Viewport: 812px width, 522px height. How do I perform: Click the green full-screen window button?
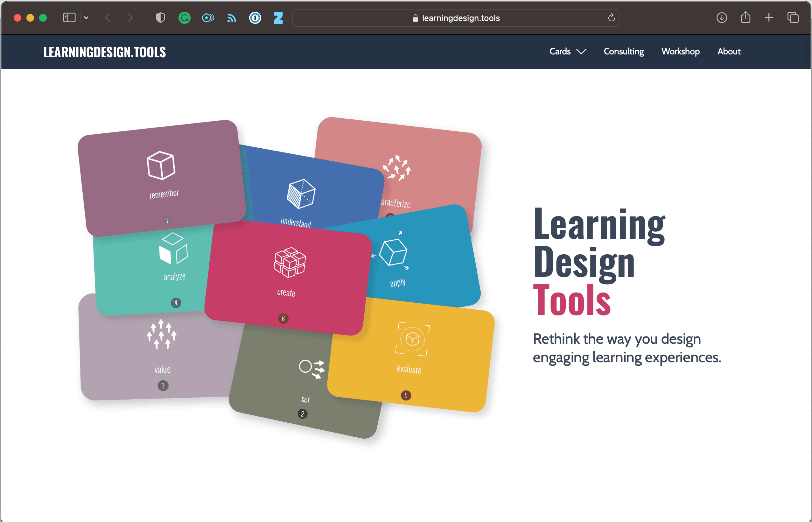43,18
